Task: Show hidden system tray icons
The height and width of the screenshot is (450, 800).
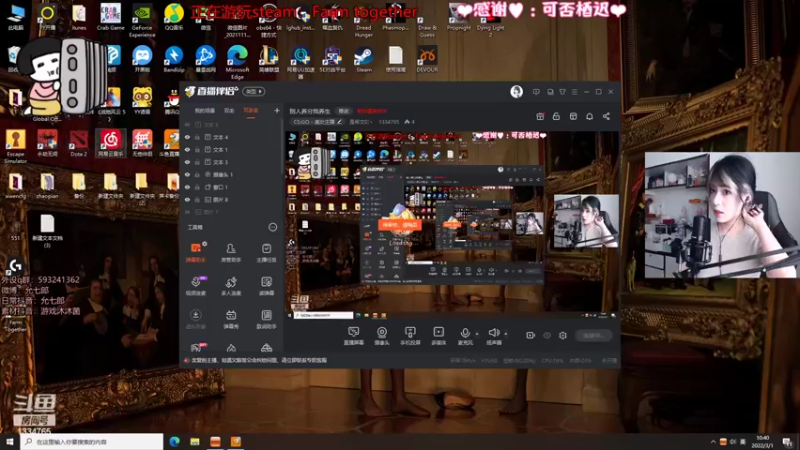Action: (713, 441)
